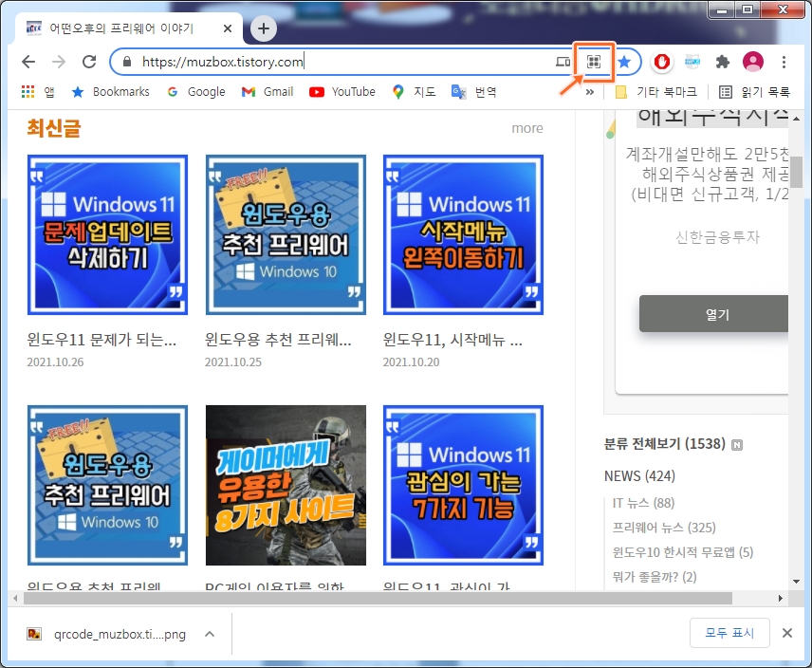
Task: Open the 읽기 목록 reading list
Action: point(755,92)
